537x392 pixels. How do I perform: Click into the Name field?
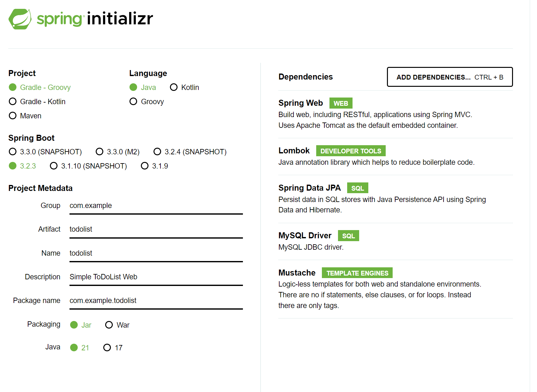pyautogui.click(x=156, y=253)
